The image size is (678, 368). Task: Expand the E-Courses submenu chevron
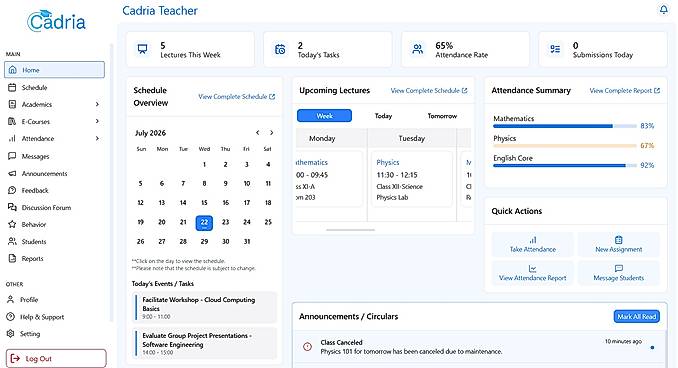point(97,121)
